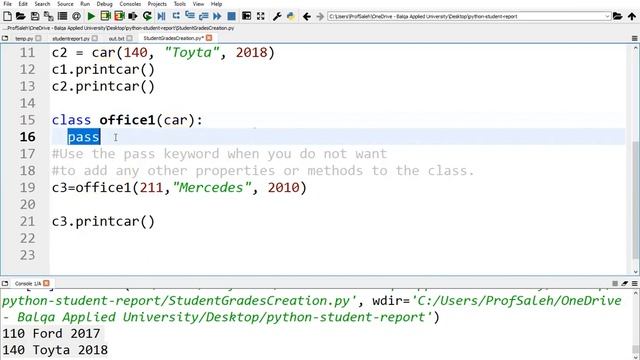This screenshot has width=640, height=360.
Task: Open the Consoles menu
Action: pos(130,4)
